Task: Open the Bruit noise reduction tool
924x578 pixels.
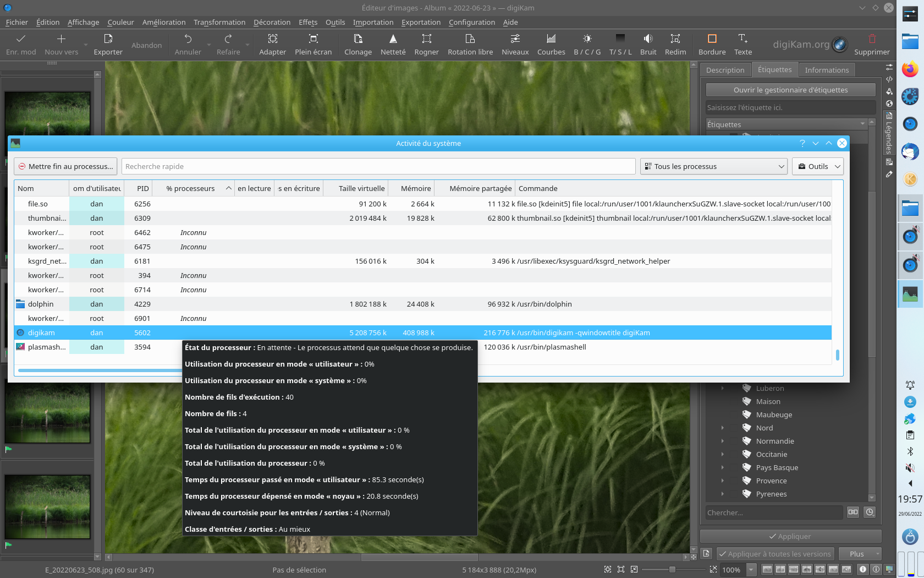Action: coord(648,45)
